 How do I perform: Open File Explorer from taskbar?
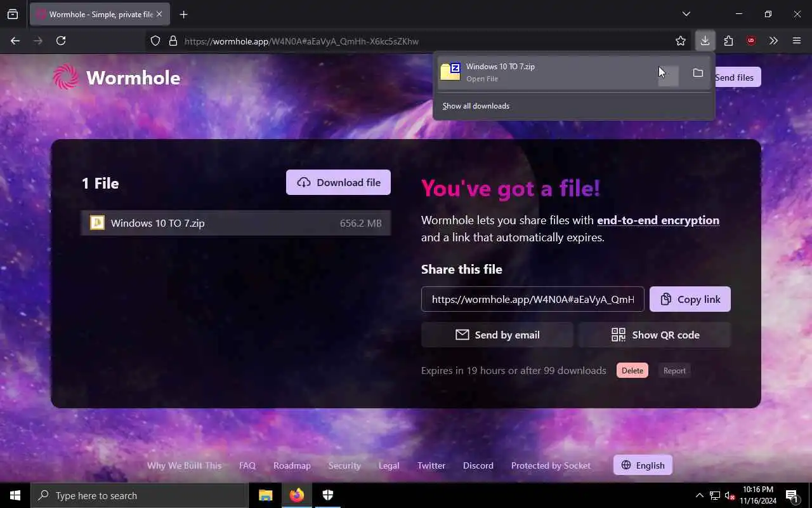(266, 495)
